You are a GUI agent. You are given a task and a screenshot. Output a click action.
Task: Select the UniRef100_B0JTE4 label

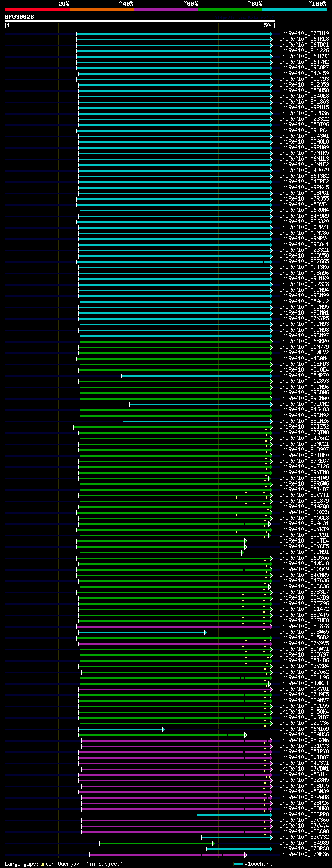304,540
